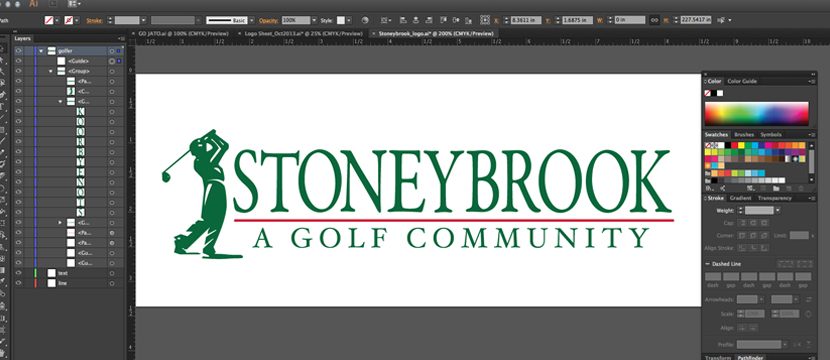The image size is (830, 360).
Task: Collapse the first <Group> disclosure triangle
Action: [x=51, y=71]
